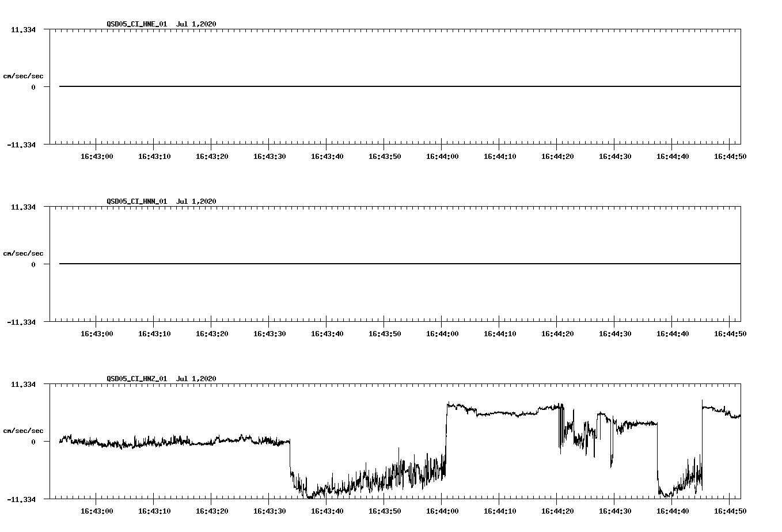The image size is (782, 532).
Task: Click 16:44:10 time label under HNE plot
Action: click(500, 157)
